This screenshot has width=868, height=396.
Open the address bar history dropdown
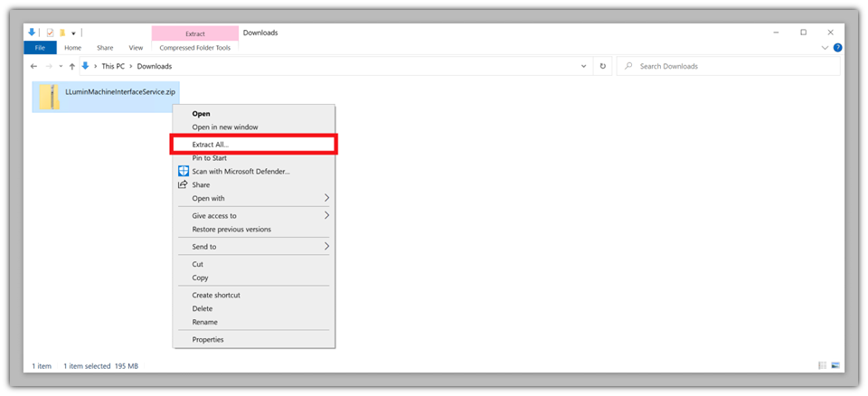pos(584,66)
